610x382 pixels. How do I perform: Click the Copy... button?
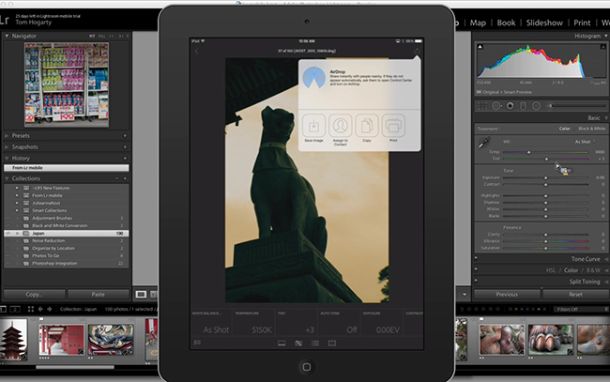[34, 294]
